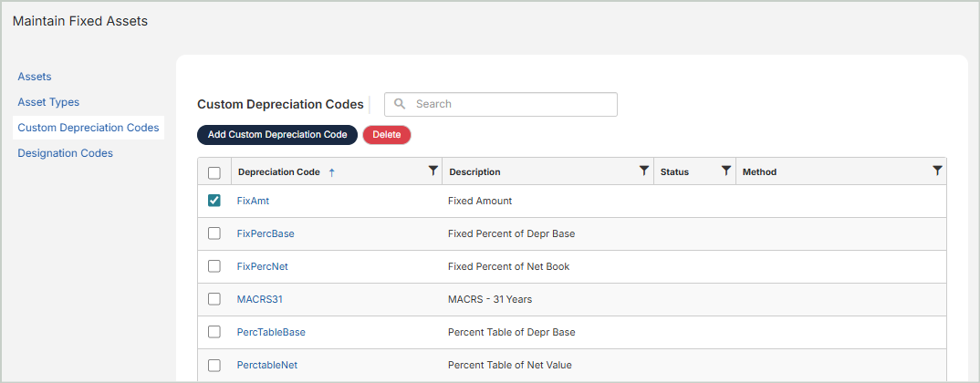Viewport: 980px width, 383px height.
Task: Open Asset Types section
Action: point(48,102)
